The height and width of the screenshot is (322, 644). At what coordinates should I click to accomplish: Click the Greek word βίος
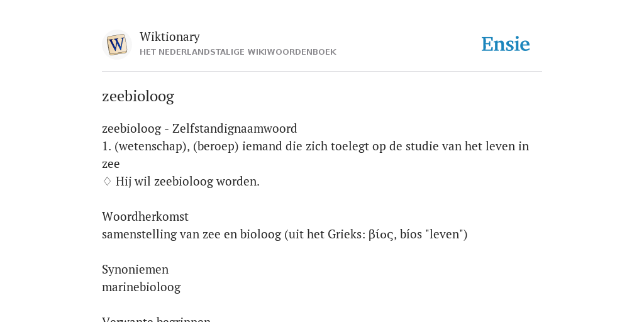click(x=380, y=234)
